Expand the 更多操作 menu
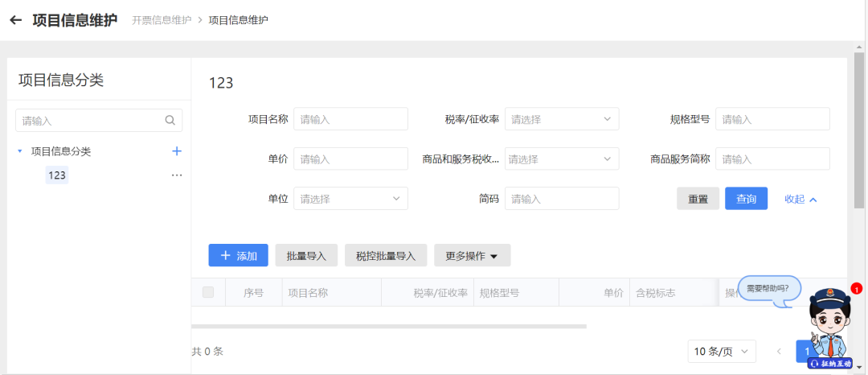Screen dimensions: 868x375 tap(472, 256)
